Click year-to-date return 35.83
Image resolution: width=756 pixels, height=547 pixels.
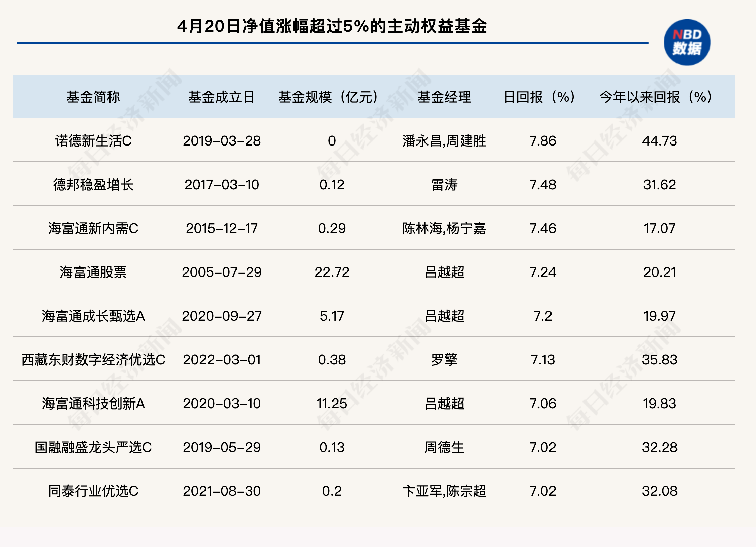point(659,360)
